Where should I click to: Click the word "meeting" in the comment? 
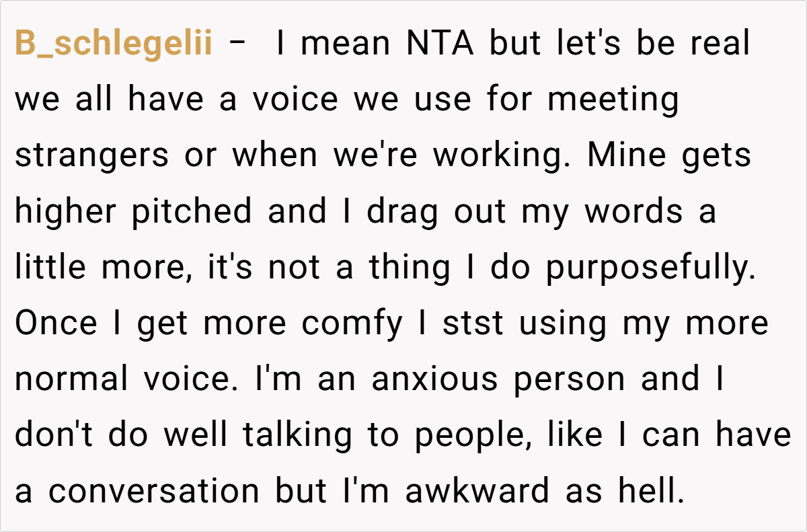[613, 100]
